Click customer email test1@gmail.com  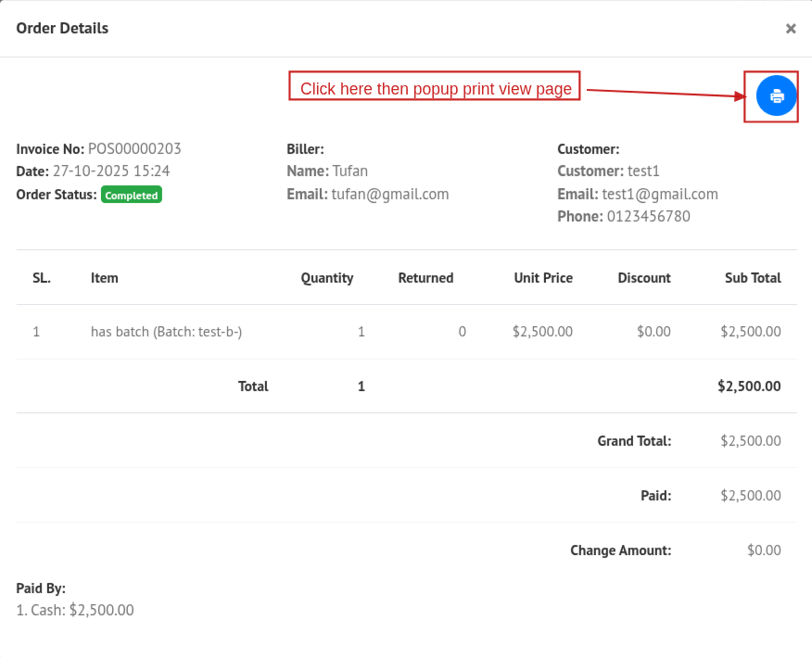pyautogui.click(x=659, y=195)
